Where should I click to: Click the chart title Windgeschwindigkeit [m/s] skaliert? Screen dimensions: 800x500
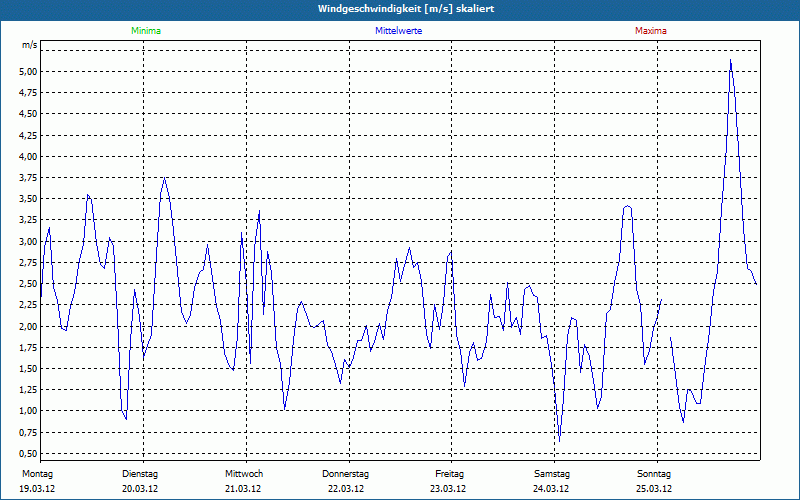tap(406, 9)
